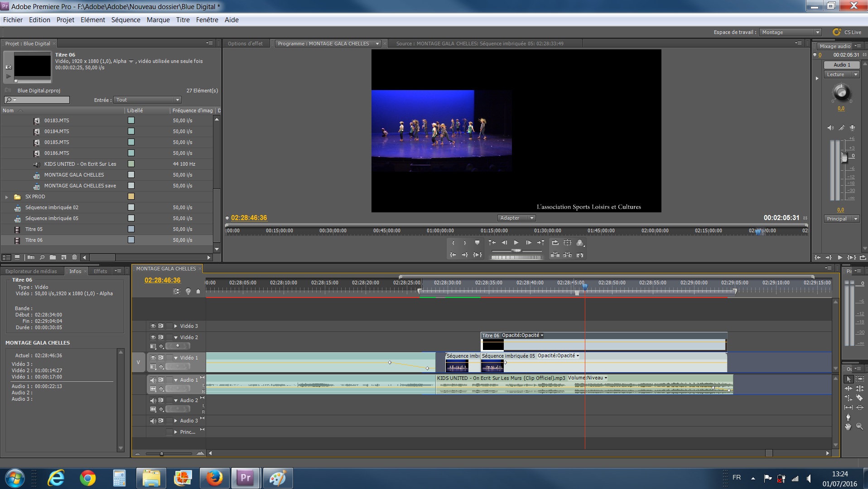Go to previous marker in Program monitor
The height and width of the screenshot is (489, 868).
[492, 243]
